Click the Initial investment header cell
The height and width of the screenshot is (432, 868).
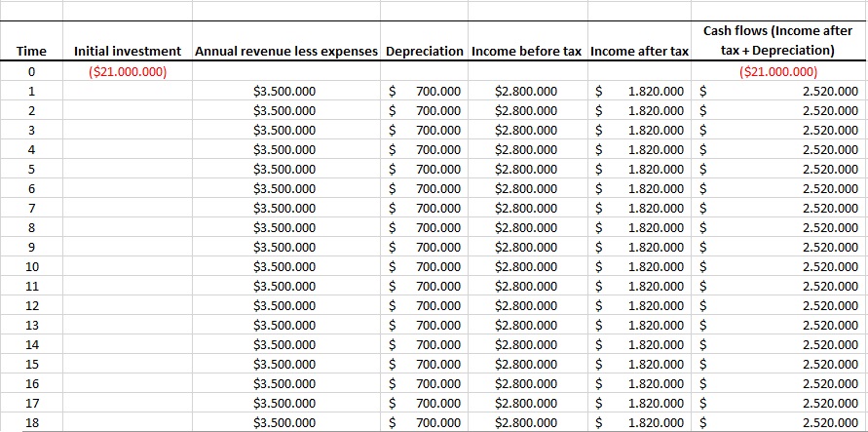(127, 51)
